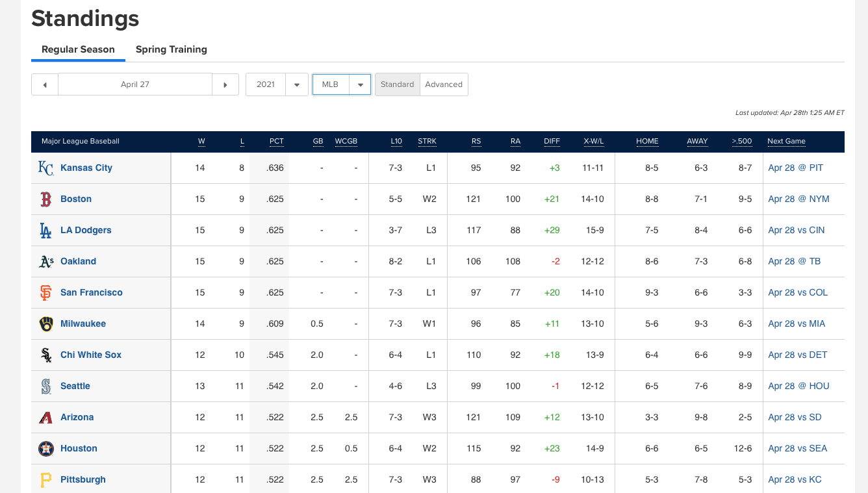868x493 pixels.
Task: Open the Chi White Sox team link
Action: point(91,355)
